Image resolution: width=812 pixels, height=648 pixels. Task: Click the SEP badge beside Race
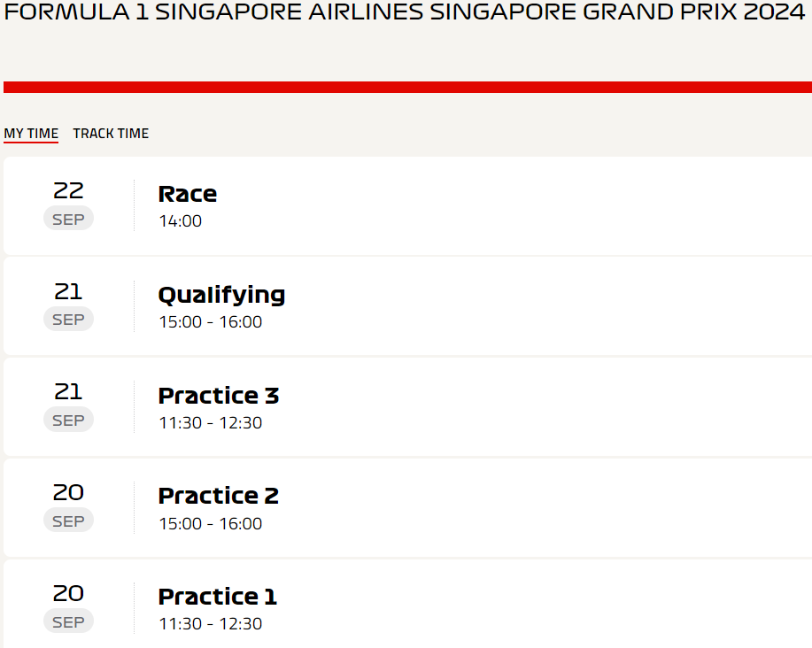(68, 219)
